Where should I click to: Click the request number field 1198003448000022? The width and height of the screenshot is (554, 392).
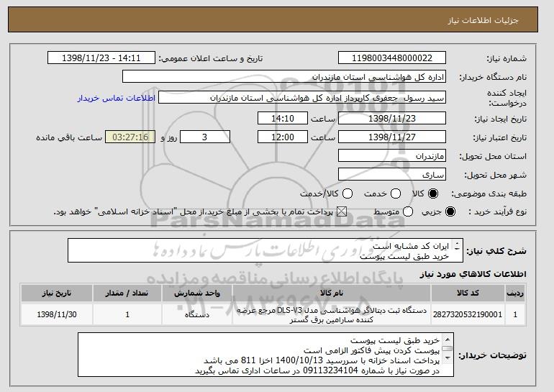(x=392, y=58)
